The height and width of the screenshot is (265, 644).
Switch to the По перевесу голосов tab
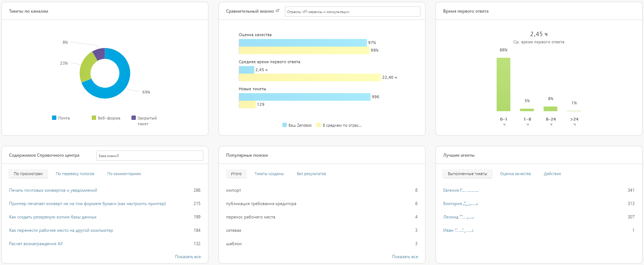click(x=75, y=174)
